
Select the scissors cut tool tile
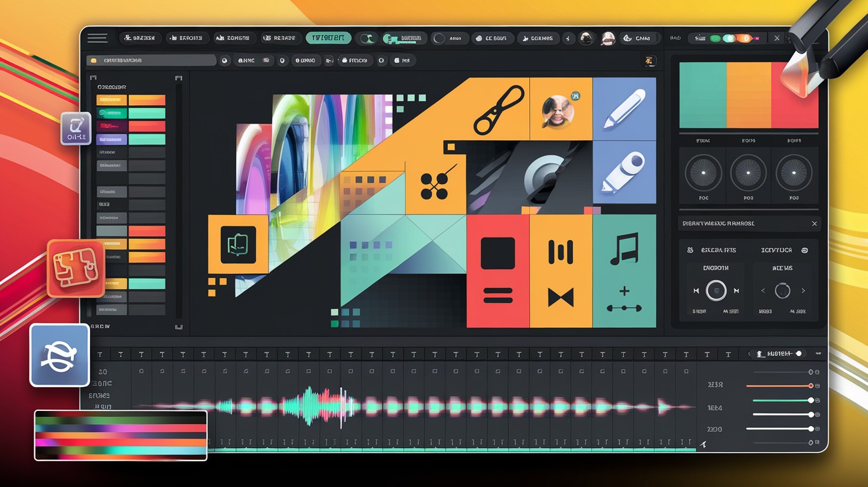click(x=499, y=109)
